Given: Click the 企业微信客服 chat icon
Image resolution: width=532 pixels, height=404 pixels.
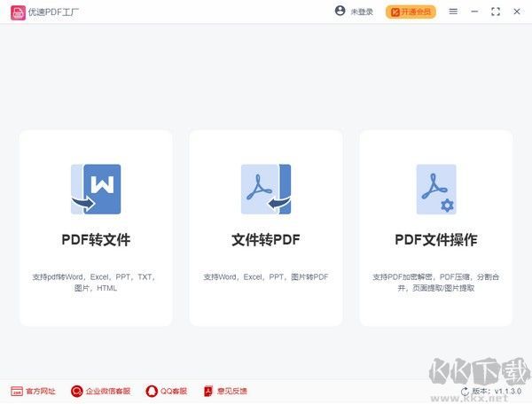Looking at the screenshot, I should 76,391.
